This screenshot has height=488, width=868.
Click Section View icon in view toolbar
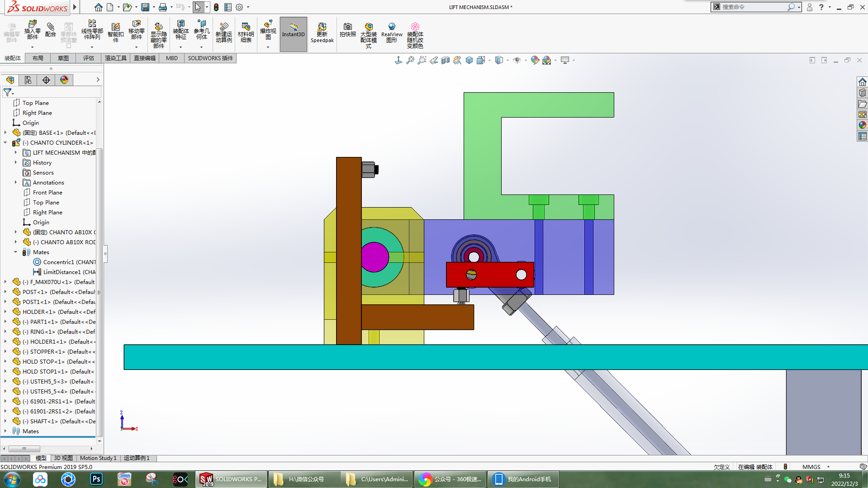coord(446,60)
